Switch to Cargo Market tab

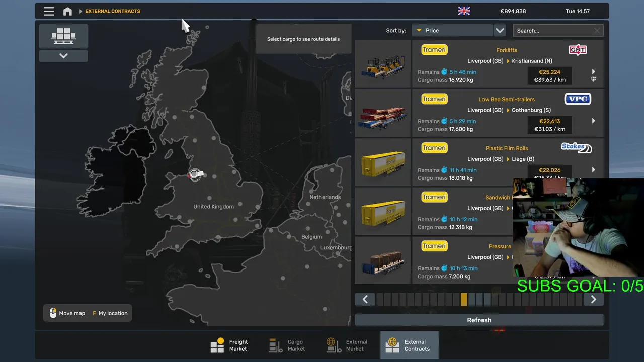[x=287, y=345]
